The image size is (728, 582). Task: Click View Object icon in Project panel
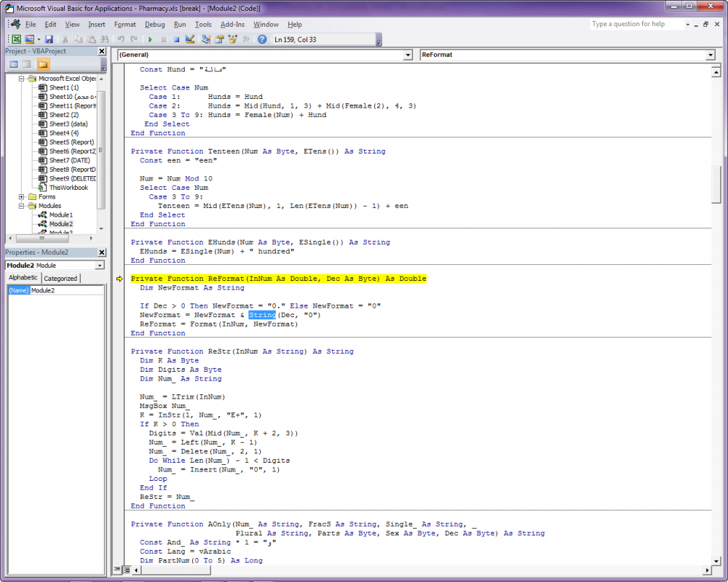coord(26,64)
